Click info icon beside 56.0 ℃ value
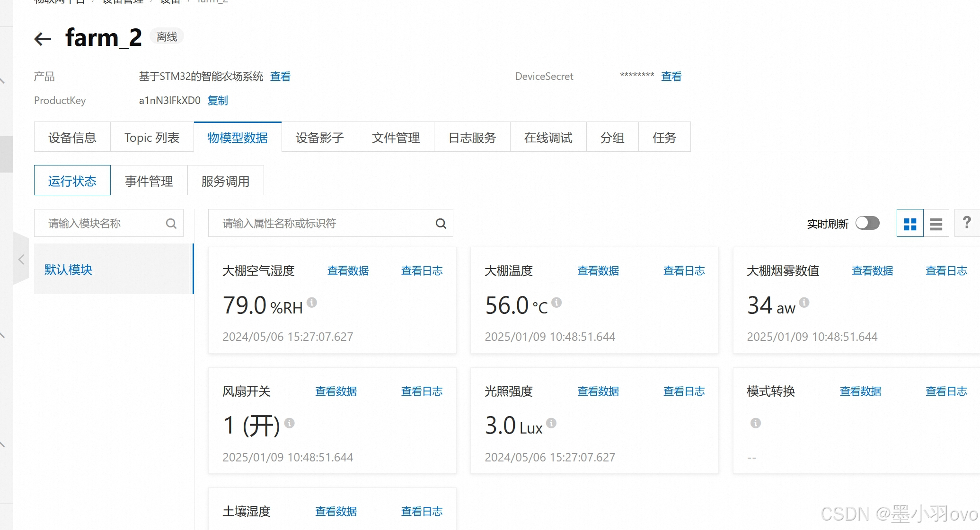 556,302
